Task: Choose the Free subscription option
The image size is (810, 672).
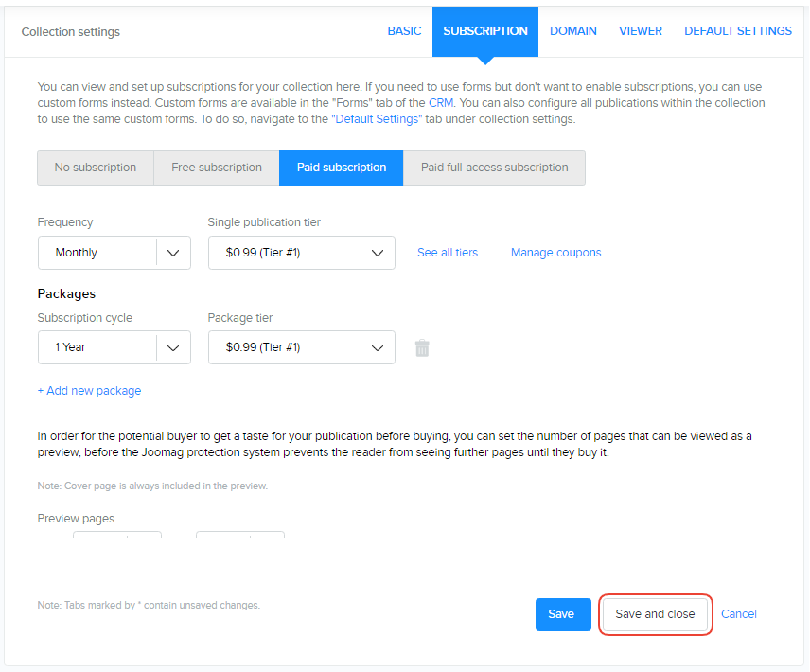Action: tap(217, 168)
